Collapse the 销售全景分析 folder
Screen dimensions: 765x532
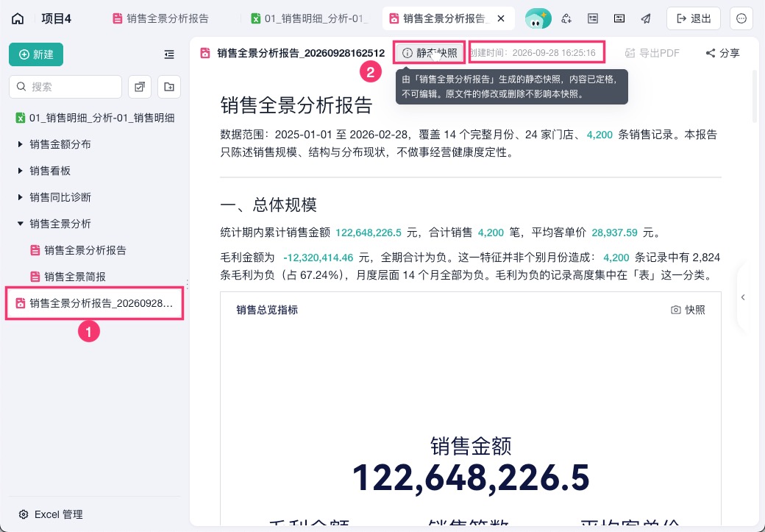point(20,224)
